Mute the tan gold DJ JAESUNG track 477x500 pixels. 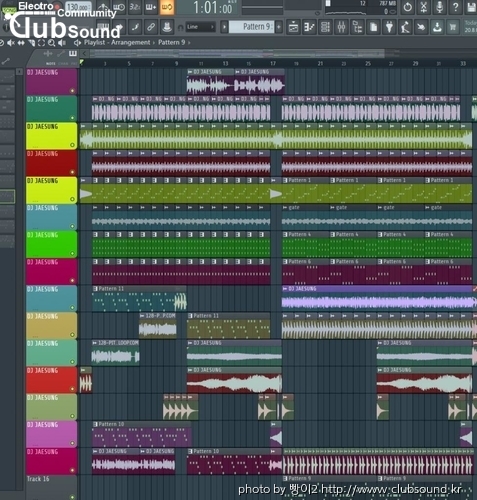72,335
